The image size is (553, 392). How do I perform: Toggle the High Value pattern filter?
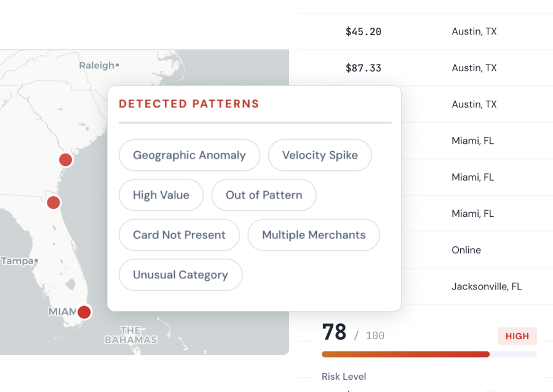coord(161,195)
